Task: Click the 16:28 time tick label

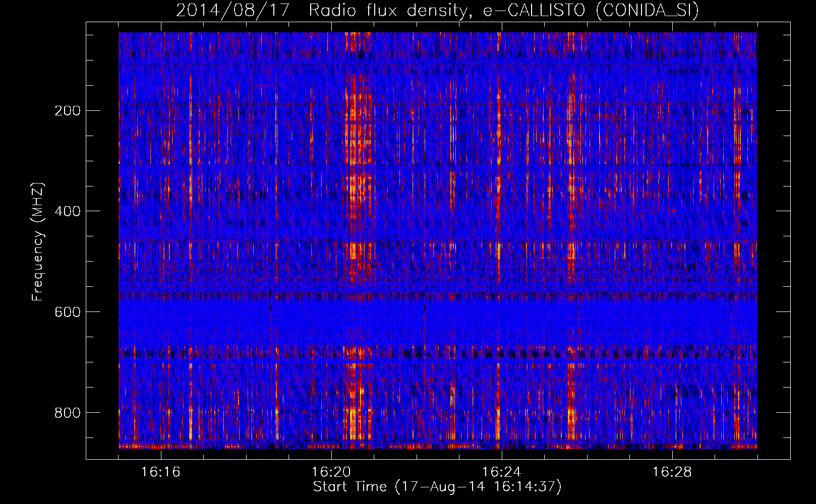Action: (672, 472)
